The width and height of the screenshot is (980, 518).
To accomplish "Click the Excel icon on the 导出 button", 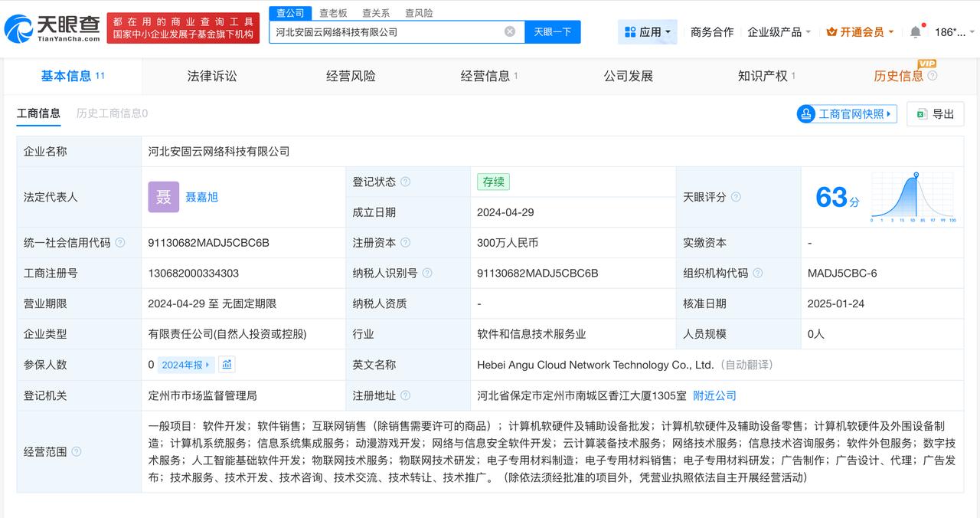I will tap(920, 113).
